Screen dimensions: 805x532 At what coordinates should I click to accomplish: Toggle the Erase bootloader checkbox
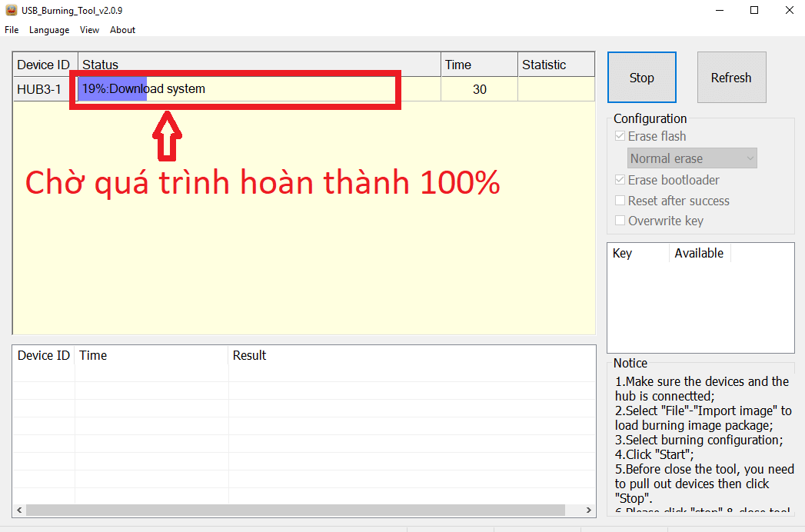tap(620, 180)
